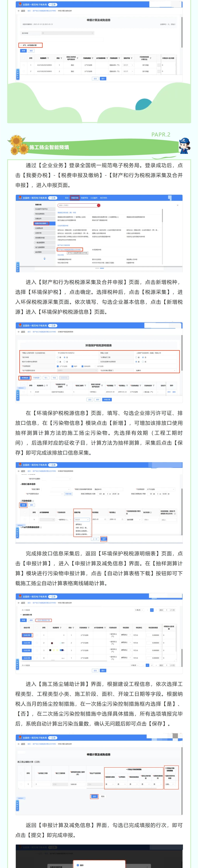Check the first row checkbox in the 抽样测算 table
This screenshot has height=868, width=199.
(x=37, y=635)
